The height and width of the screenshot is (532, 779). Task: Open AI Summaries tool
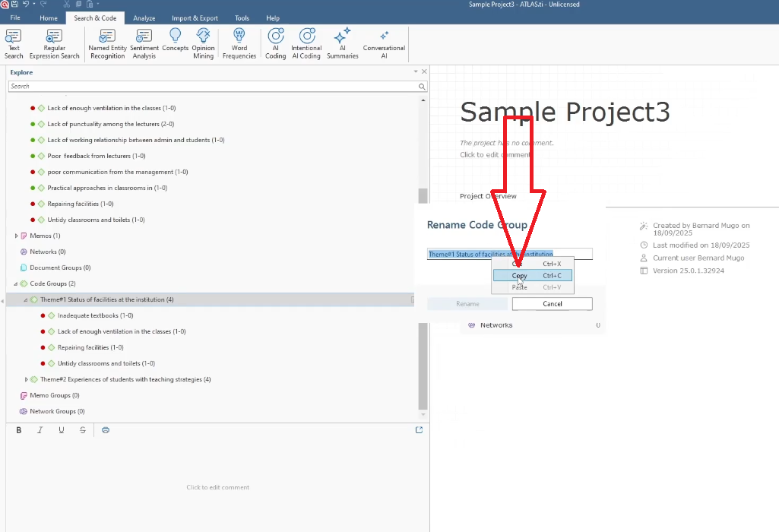(x=342, y=43)
